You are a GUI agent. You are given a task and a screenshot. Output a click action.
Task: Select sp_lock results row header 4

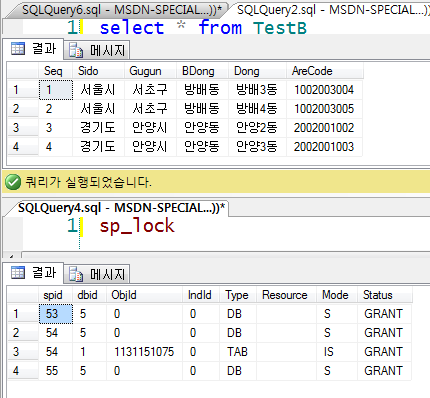(x=23, y=371)
